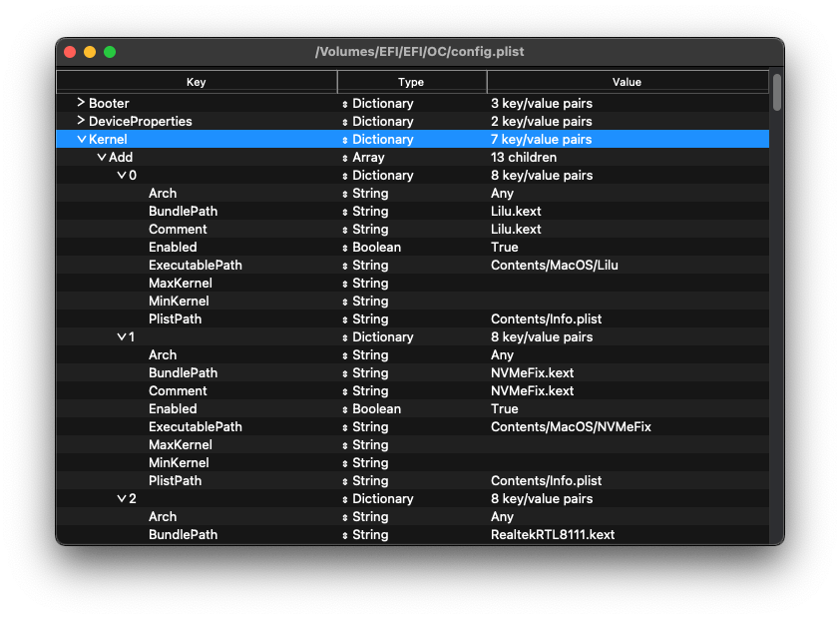Collapse the Kernel dictionary row
The width and height of the screenshot is (840, 619).
[x=82, y=140]
